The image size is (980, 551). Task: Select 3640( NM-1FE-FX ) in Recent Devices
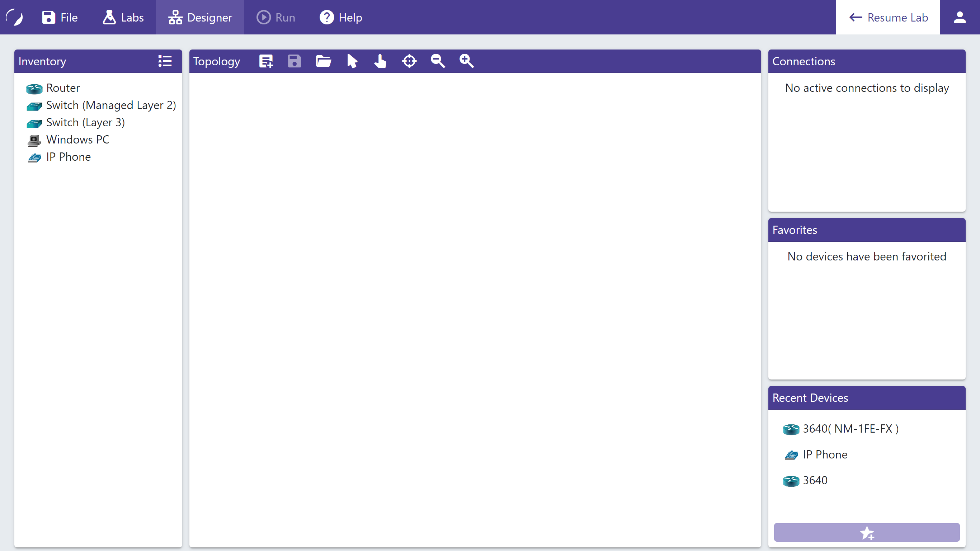click(x=850, y=429)
